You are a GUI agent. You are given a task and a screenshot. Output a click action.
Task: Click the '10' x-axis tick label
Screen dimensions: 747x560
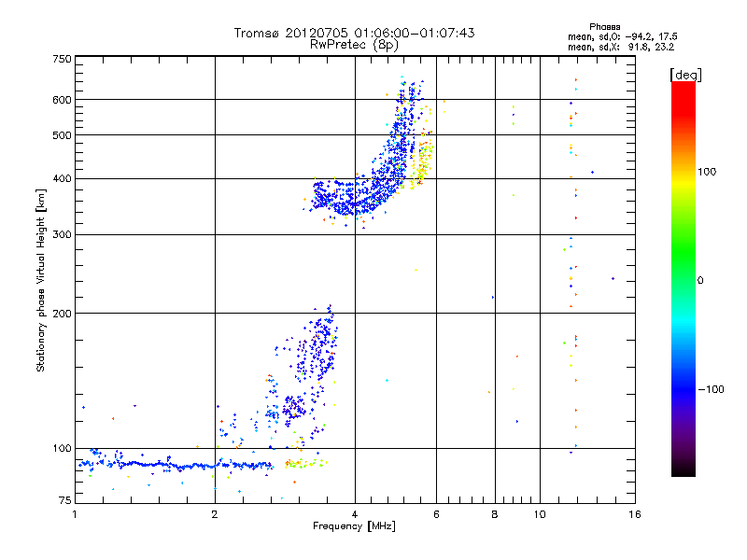click(x=540, y=514)
